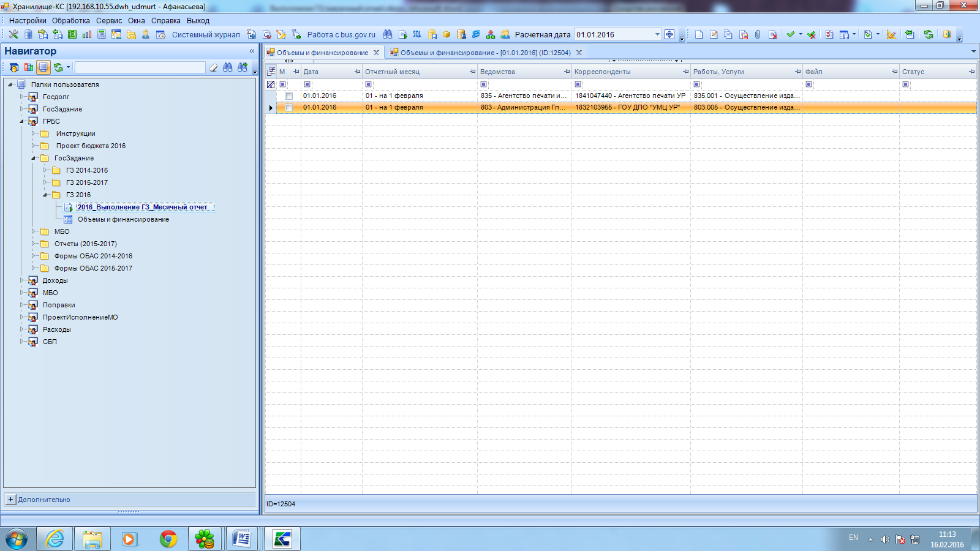The height and width of the screenshot is (551, 980).
Task: Check the box for Агентство печати row
Action: point(288,96)
